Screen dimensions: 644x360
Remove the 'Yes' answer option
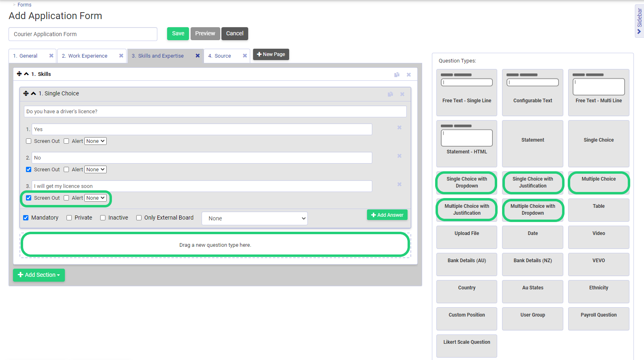(x=399, y=127)
